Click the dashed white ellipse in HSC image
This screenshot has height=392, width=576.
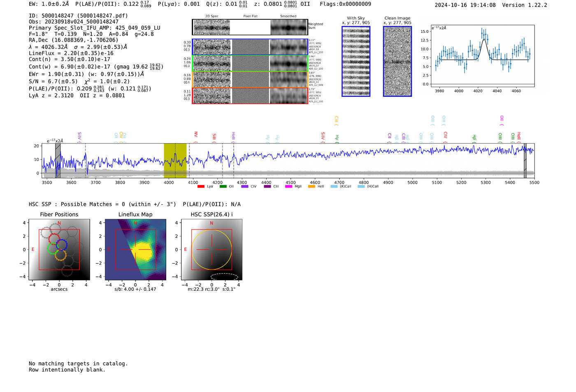[x=224, y=276]
